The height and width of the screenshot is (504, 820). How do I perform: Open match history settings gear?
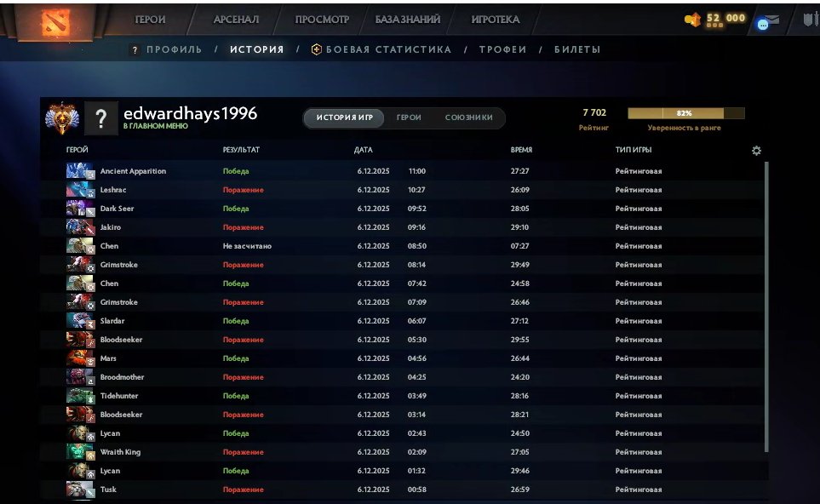[756, 151]
